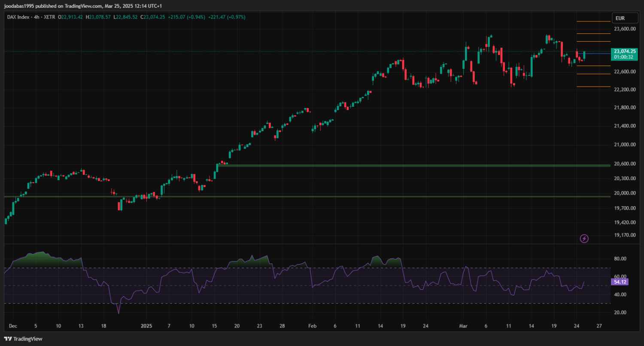Select the RSI value badge 54.12

tap(618, 282)
